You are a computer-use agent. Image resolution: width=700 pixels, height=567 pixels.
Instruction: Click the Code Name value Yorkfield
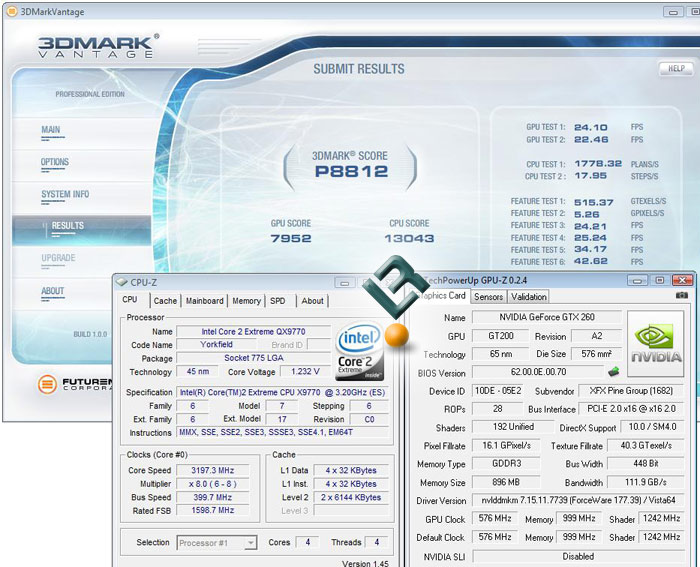pyautogui.click(x=217, y=344)
